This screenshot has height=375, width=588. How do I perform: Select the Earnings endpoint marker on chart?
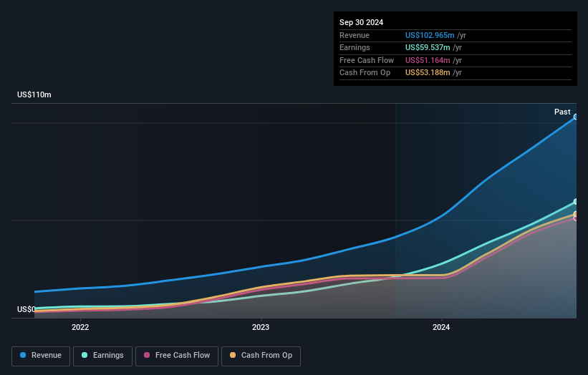pos(576,202)
